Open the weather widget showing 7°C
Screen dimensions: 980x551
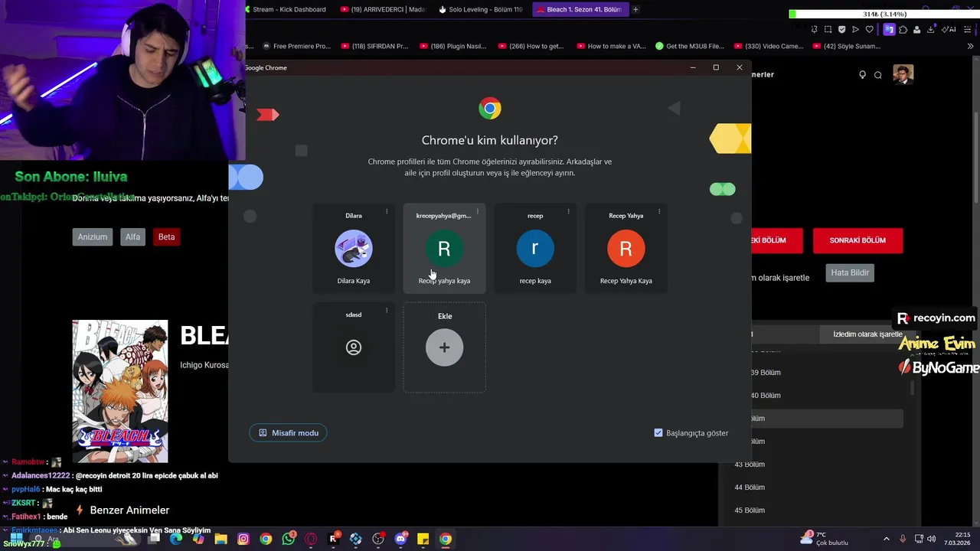tap(825, 539)
